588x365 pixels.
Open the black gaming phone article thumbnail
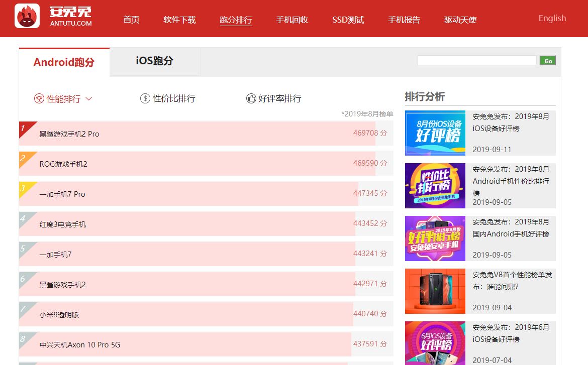[x=435, y=291]
